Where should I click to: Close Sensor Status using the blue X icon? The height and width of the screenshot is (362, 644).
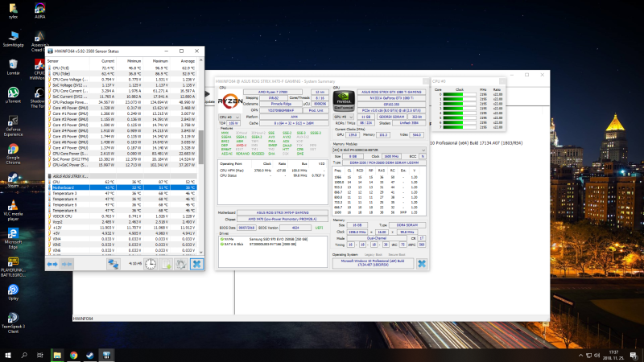click(197, 263)
